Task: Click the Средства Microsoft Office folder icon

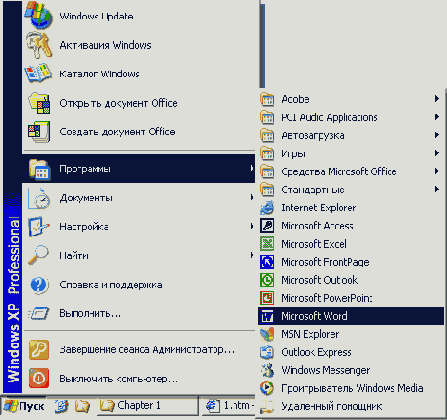Action: tap(267, 171)
